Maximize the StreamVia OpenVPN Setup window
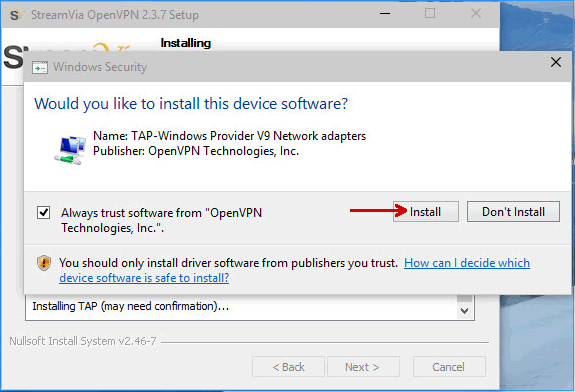This screenshot has width=575, height=392. click(x=430, y=14)
